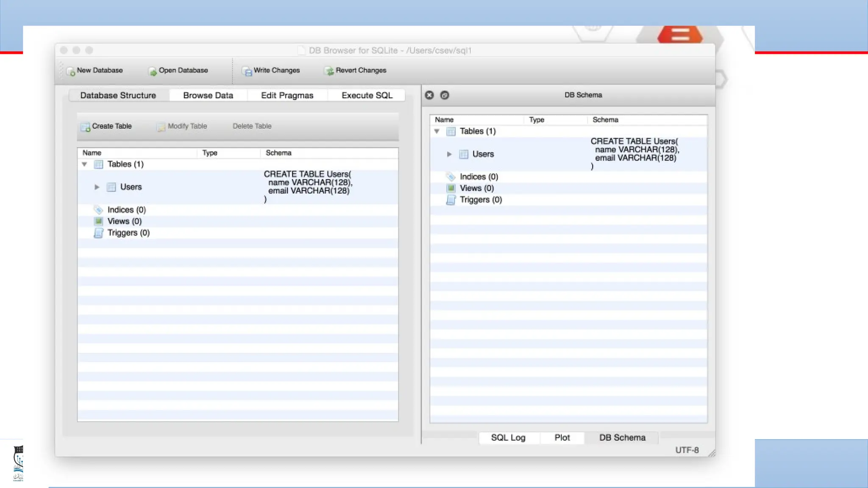The width and height of the screenshot is (868, 488).
Task: Expand Users node in DB Schema panel
Action: pos(449,154)
